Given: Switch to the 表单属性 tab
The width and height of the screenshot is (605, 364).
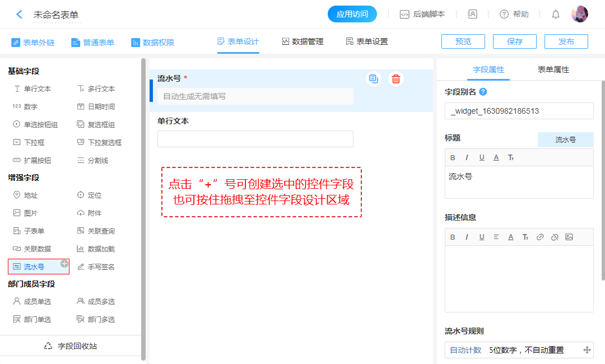Looking at the screenshot, I should click(553, 69).
